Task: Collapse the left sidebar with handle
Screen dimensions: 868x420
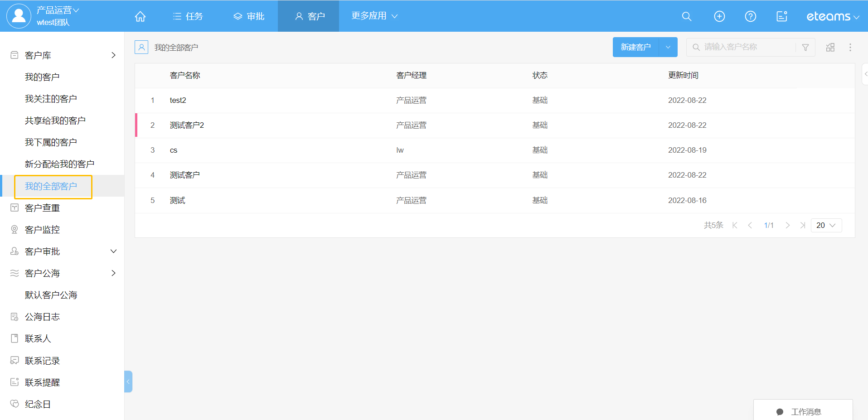Action: pyautogui.click(x=128, y=381)
